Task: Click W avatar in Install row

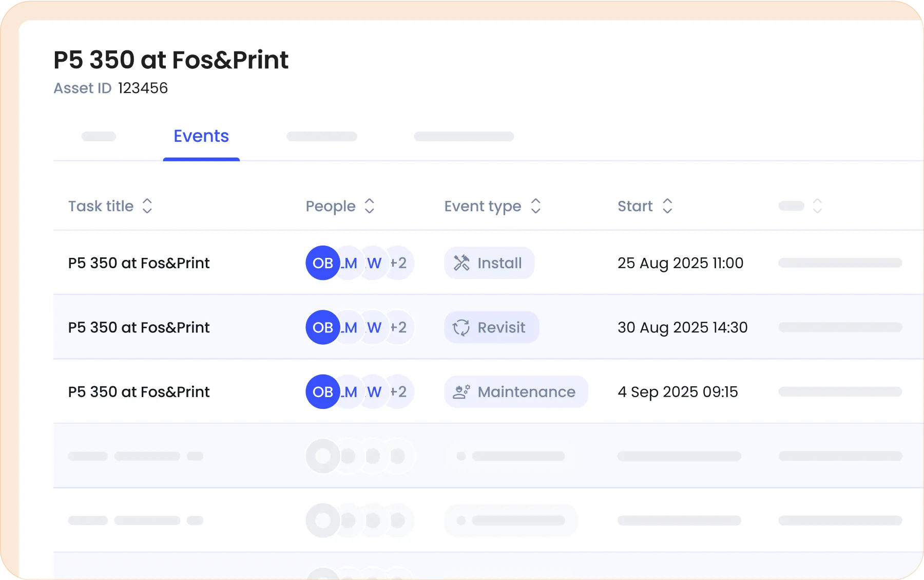Action: click(374, 263)
